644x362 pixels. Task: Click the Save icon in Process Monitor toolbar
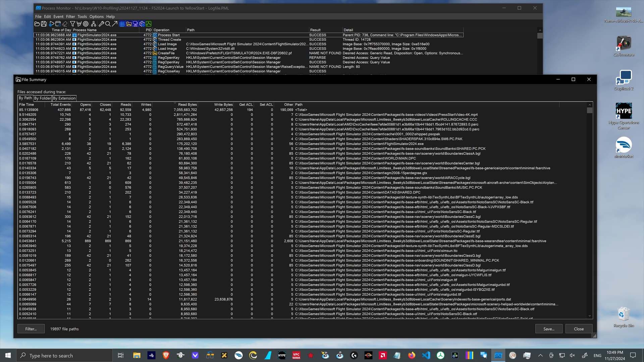tap(44, 24)
